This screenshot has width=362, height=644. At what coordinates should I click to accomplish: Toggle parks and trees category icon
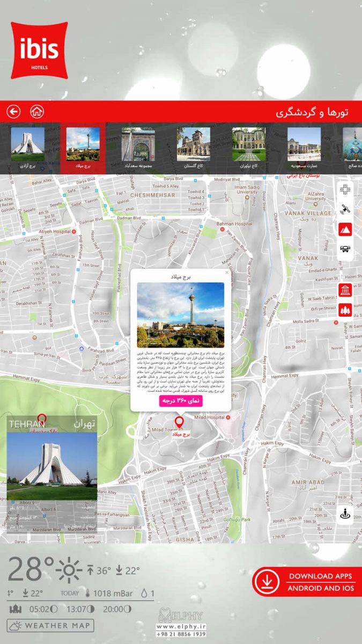pos(345,310)
